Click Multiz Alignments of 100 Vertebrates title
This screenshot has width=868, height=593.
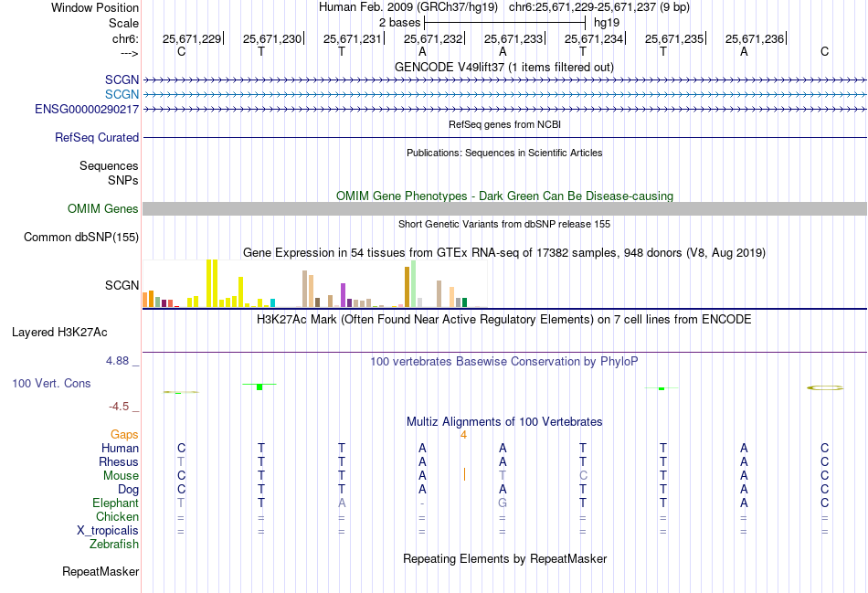click(x=504, y=422)
